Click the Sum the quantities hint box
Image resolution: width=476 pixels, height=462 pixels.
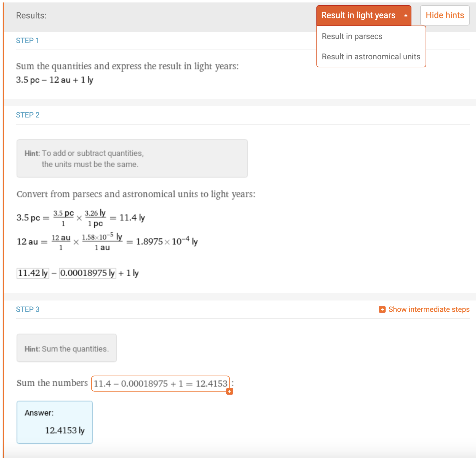[67, 348]
